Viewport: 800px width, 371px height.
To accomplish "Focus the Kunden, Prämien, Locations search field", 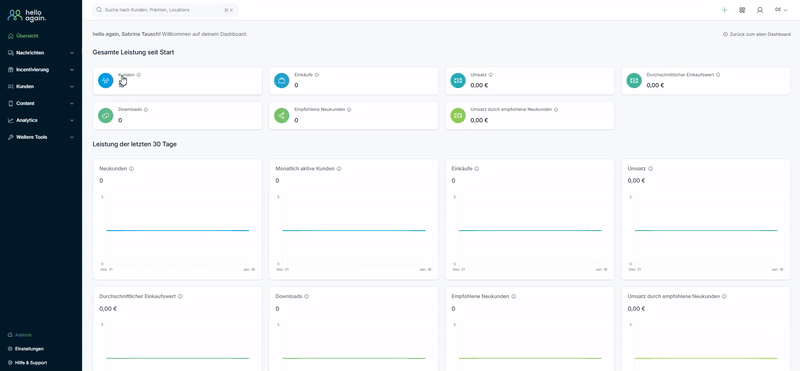I will point(165,10).
